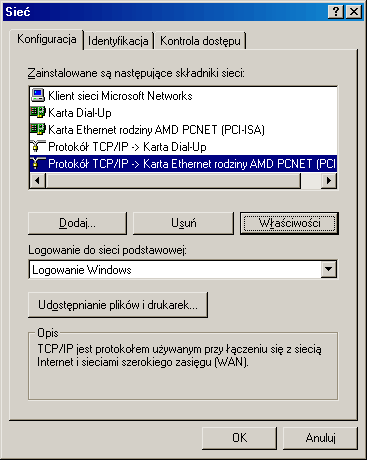Cancel changes with the Anuluj button
Image resolution: width=367 pixels, height=460 pixels.
pos(320,438)
